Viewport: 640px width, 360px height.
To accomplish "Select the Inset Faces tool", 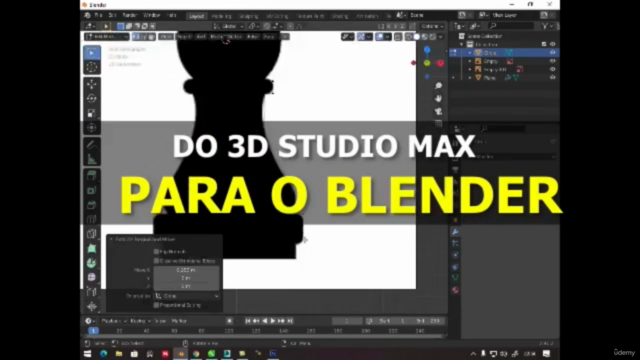I will coord(92,190).
